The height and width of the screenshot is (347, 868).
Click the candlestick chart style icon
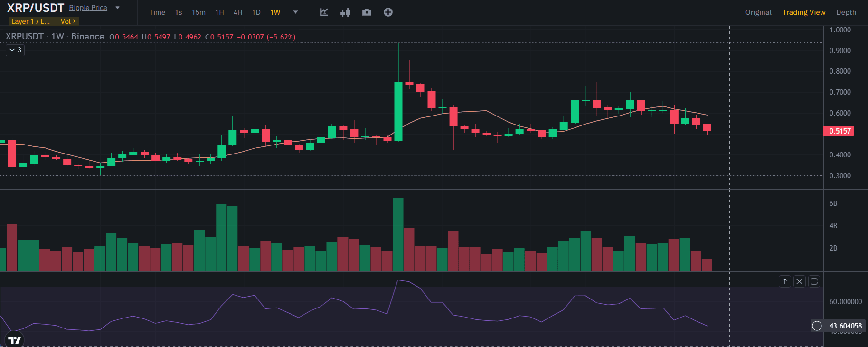point(345,12)
